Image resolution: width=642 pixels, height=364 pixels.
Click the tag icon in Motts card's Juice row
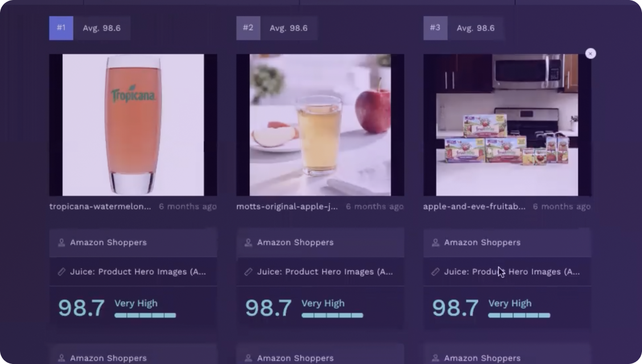(248, 271)
